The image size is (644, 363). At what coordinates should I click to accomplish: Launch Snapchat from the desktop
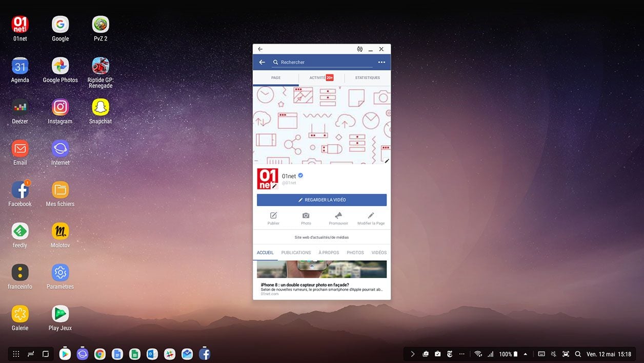click(x=100, y=107)
